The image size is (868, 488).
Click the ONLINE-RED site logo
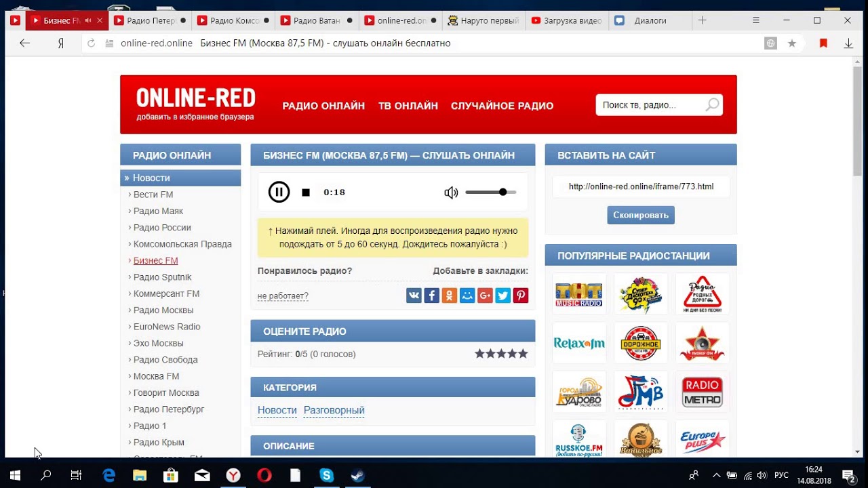195,98
